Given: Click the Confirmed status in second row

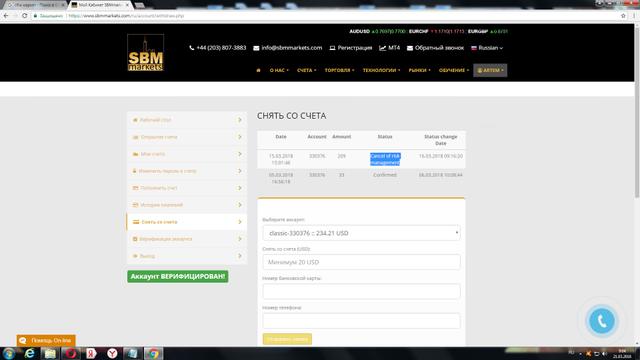Looking at the screenshot, I should [x=385, y=175].
